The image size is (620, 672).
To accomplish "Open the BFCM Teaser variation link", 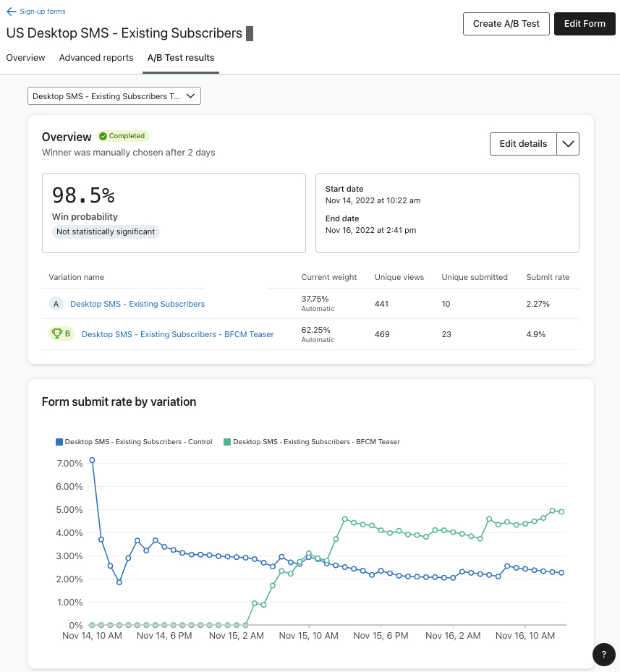I will (177, 333).
